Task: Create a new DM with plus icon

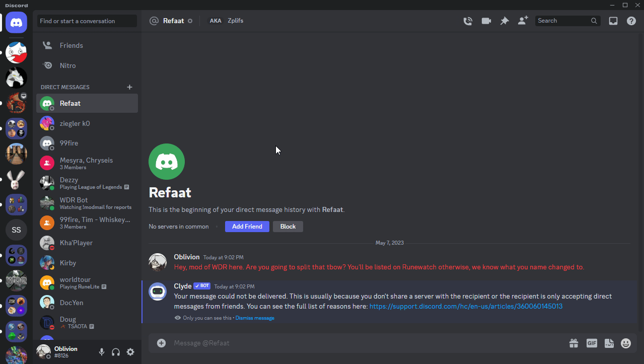Action: click(129, 87)
